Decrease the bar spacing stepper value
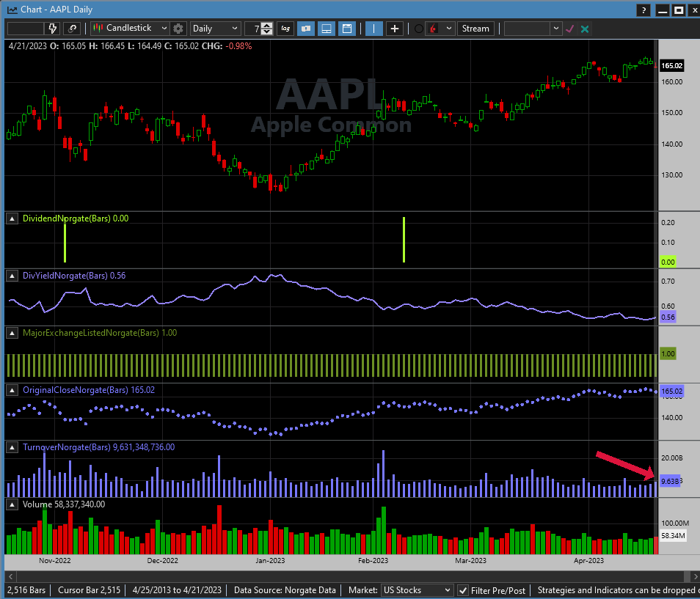 266,32
